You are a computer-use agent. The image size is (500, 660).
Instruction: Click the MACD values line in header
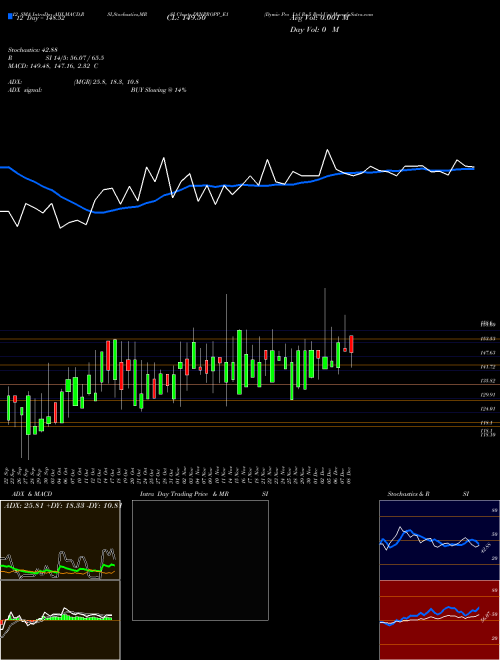[x=53, y=66]
